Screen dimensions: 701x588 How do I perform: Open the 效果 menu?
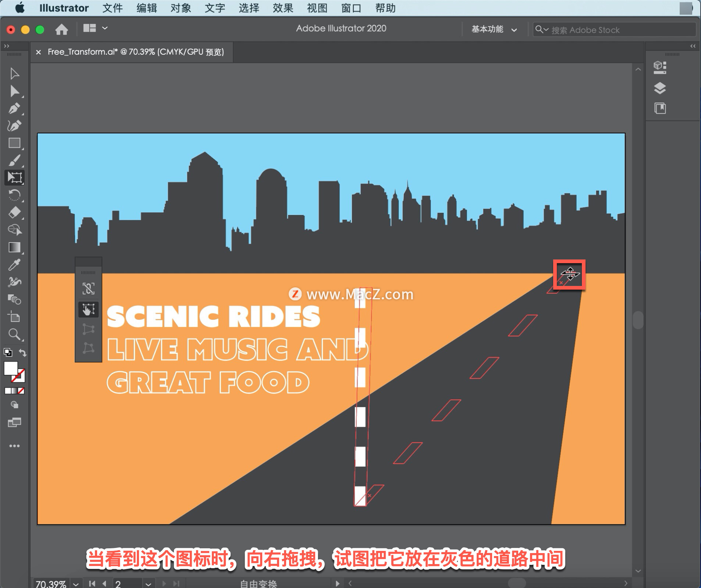pyautogui.click(x=283, y=8)
